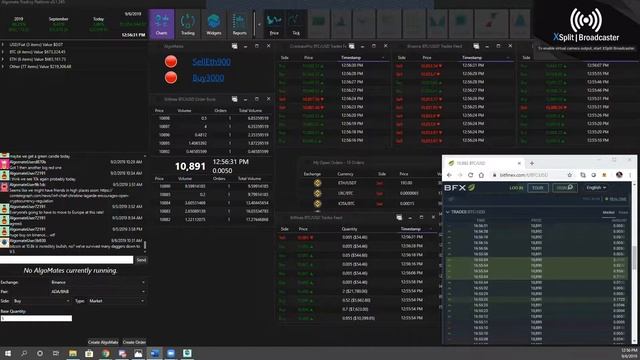Click the browser back arrow
Image resolution: width=640 pixels, height=360 pixels.
pos(449,175)
